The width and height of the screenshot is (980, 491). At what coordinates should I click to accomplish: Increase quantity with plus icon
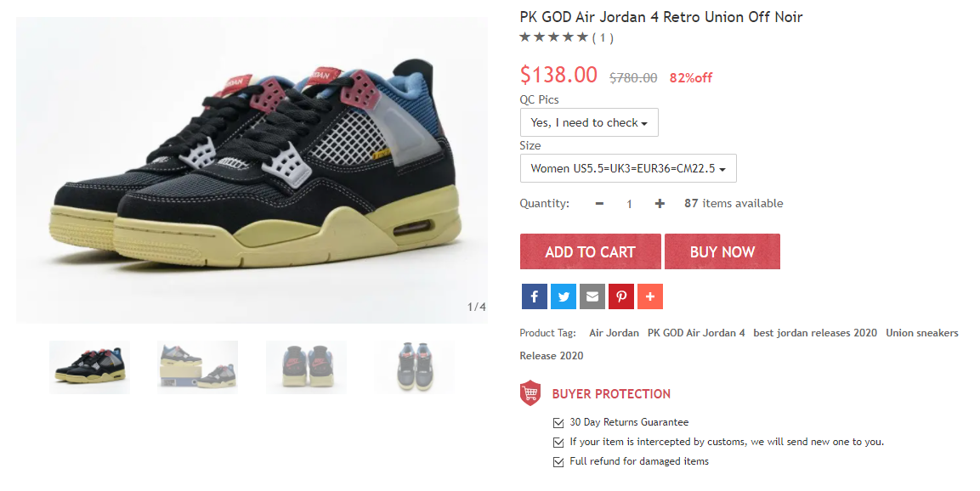[660, 204]
